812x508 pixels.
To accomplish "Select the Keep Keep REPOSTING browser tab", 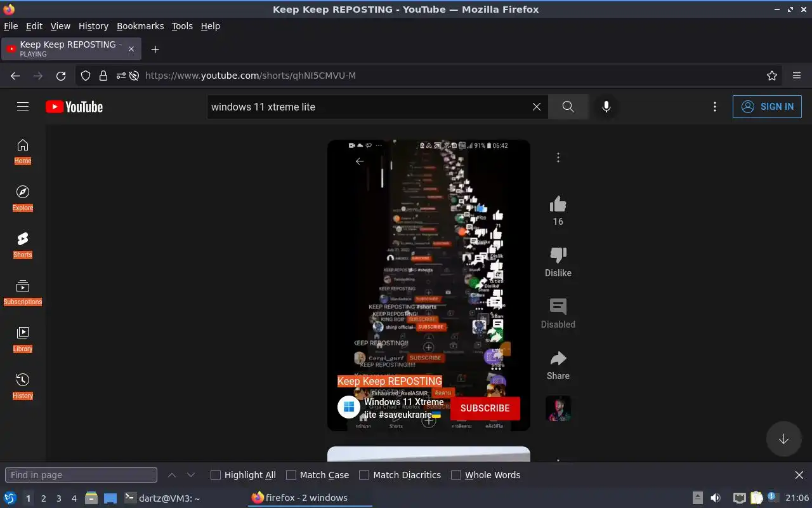I will (x=70, y=49).
